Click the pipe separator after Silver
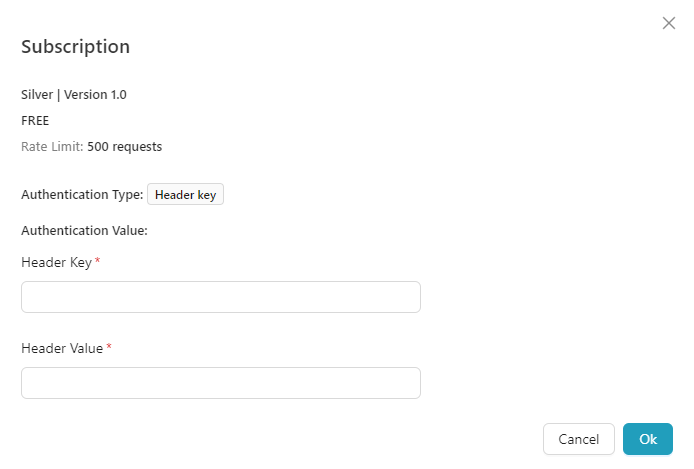Viewport: 694px width, 469px height. (59, 95)
